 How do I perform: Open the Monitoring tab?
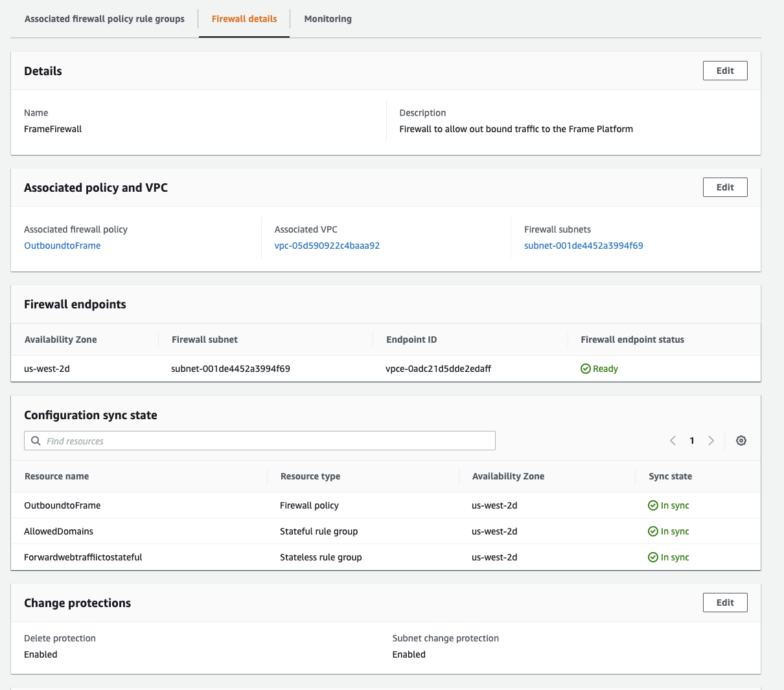328,19
